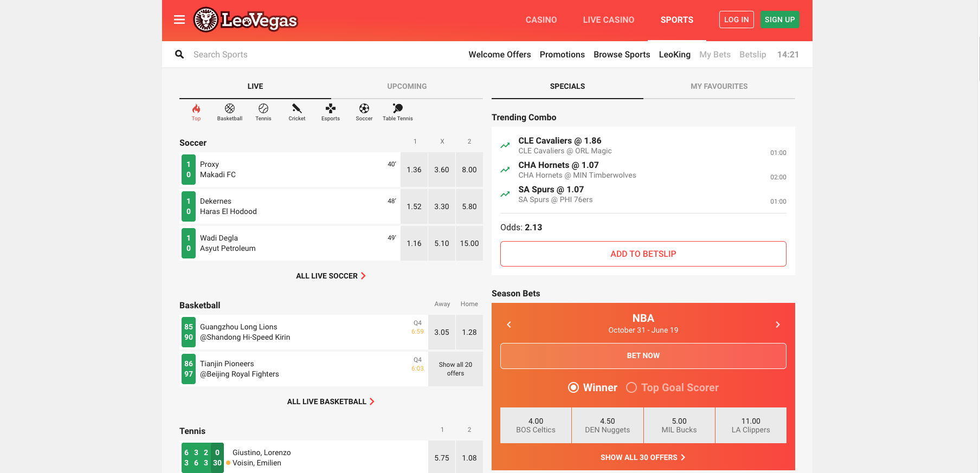
Task: Add trending combo to betslip
Action: point(643,254)
